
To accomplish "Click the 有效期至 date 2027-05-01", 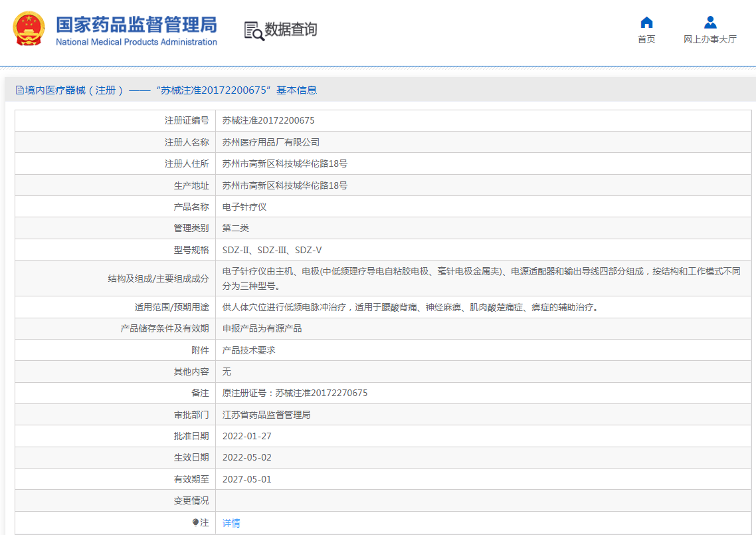I will click(247, 479).
